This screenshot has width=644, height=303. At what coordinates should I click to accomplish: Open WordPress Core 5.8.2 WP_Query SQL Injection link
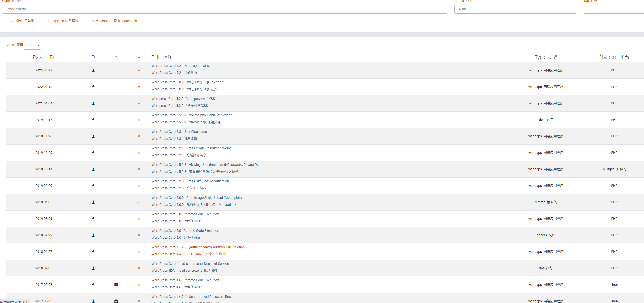187,82
